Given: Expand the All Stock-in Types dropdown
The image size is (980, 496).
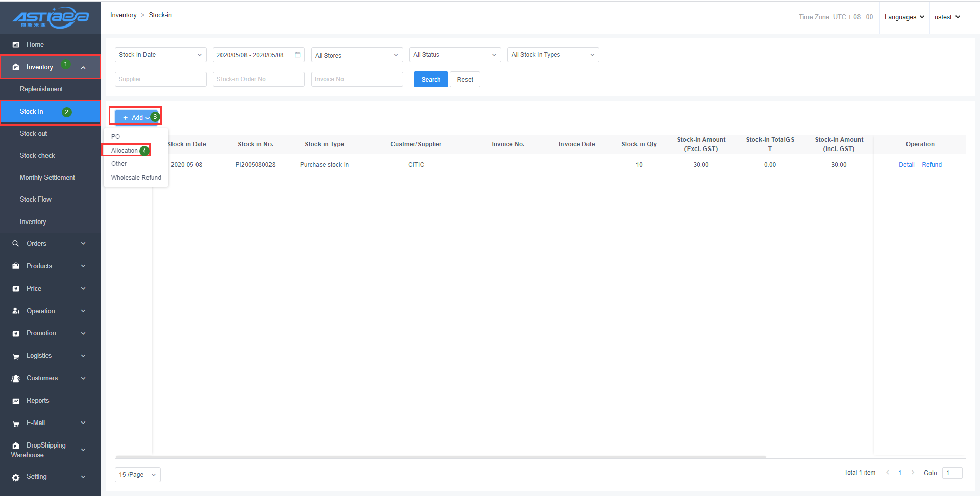Looking at the screenshot, I should [553, 55].
